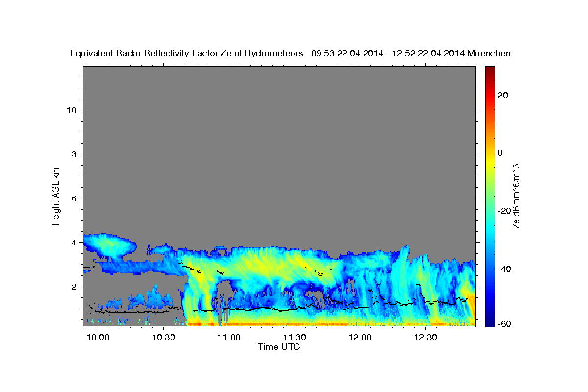Click the dark blue bottom of the colorbar
588x392 pixels.
[490, 321]
